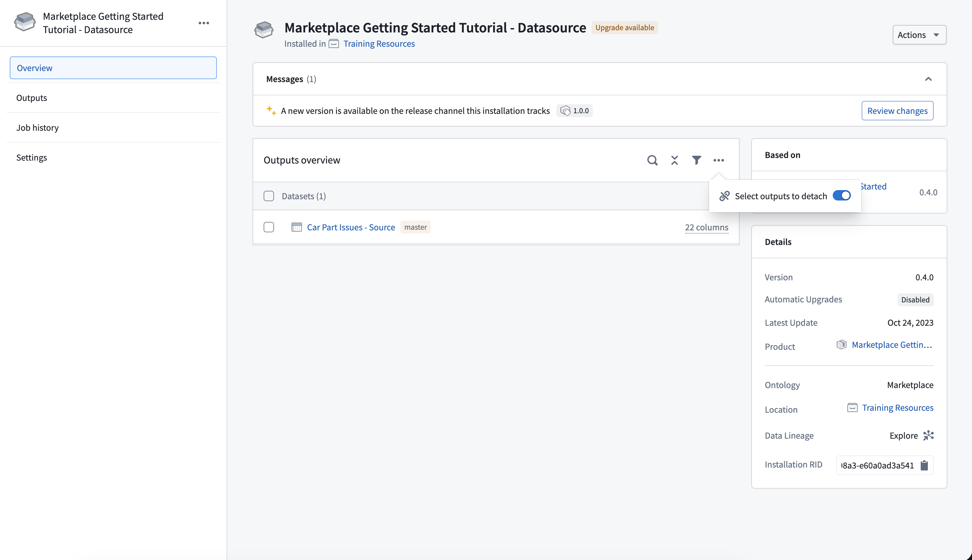This screenshot has height=560, width=972.
Task: Click the 22 columns link
Action: pos(706,227)
